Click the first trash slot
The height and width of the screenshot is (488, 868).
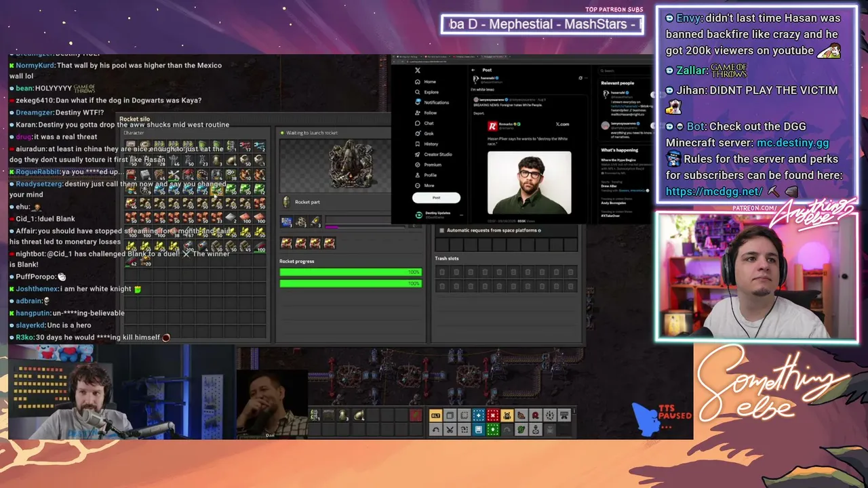coord(442,272)
